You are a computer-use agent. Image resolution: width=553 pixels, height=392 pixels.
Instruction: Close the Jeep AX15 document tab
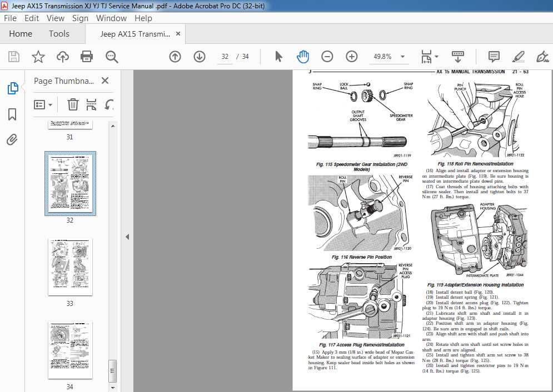pos(178,33)
